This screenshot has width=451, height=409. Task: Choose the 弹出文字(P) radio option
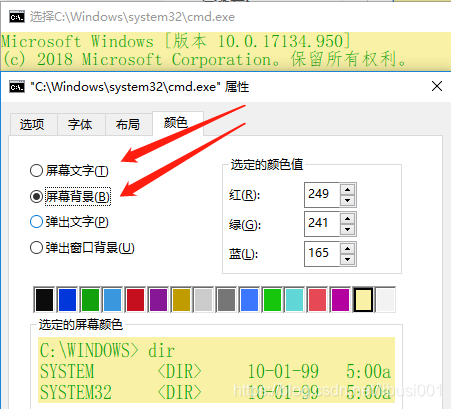click(69, 222)
